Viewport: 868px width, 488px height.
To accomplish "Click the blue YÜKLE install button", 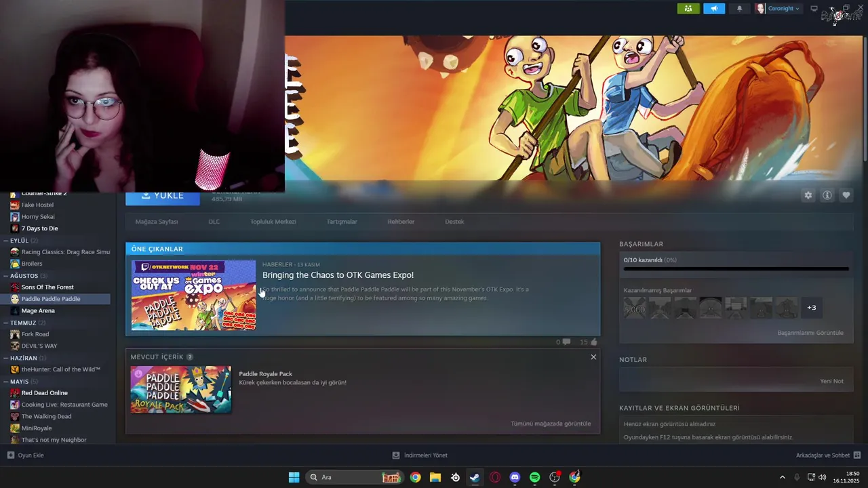I will pos(163,197).
